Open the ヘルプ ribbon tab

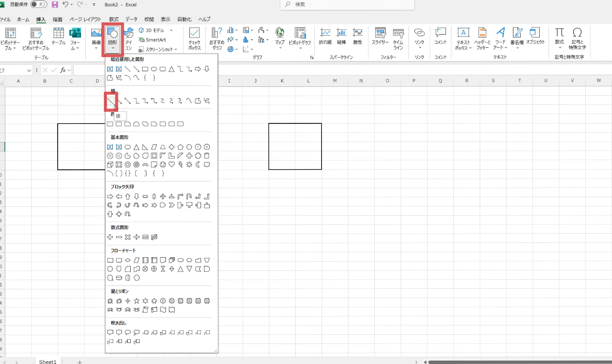pyautogui.click(x=204, y=20)
